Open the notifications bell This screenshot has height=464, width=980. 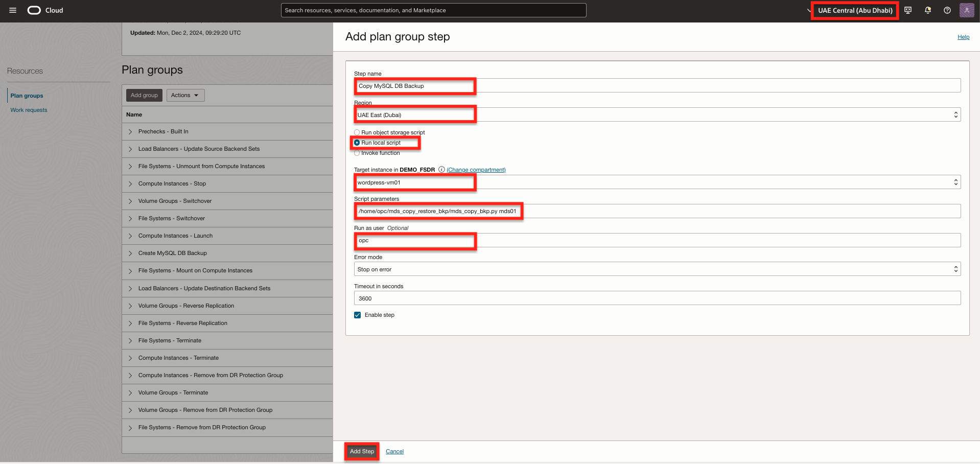point(928,10)
